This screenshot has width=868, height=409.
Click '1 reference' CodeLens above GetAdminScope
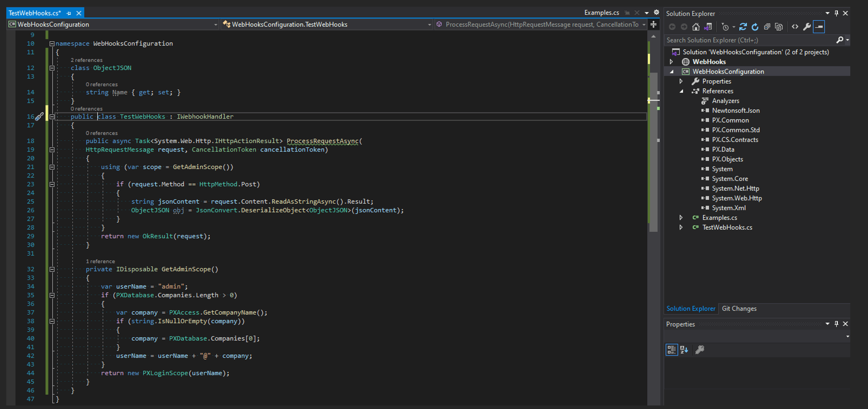(100, 261)
